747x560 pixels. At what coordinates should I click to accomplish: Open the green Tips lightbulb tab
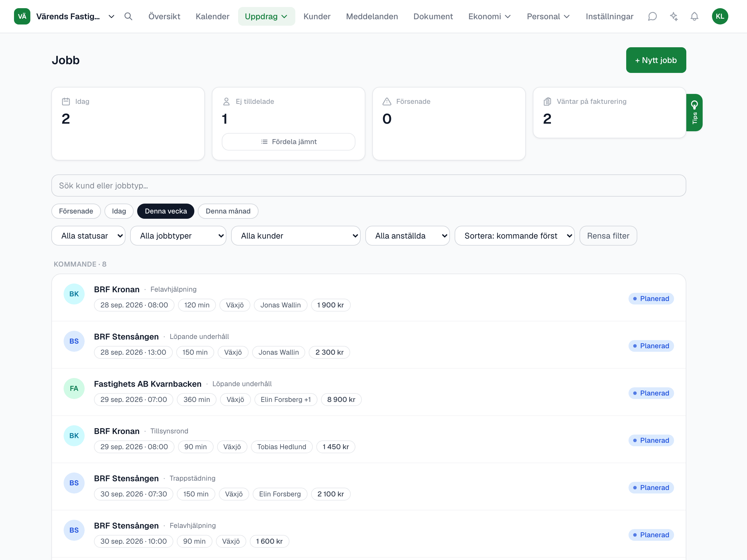pyautogui.click(x=694, y=112)
